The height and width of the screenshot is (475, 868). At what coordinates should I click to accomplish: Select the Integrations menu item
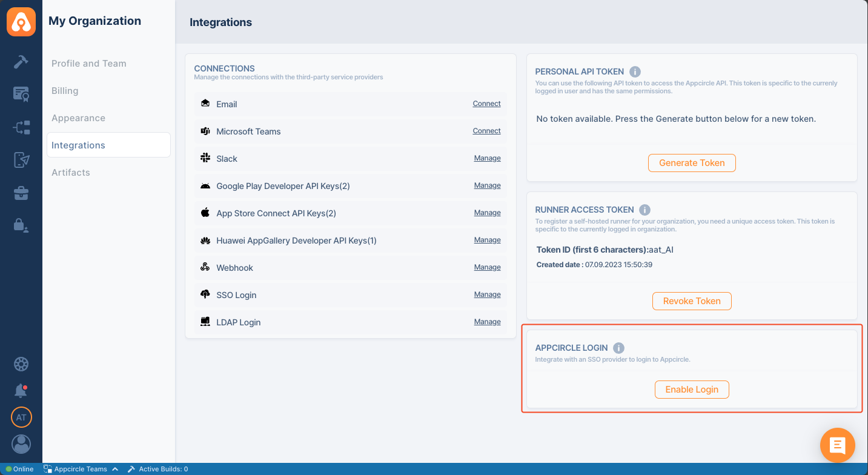(108, 145)
